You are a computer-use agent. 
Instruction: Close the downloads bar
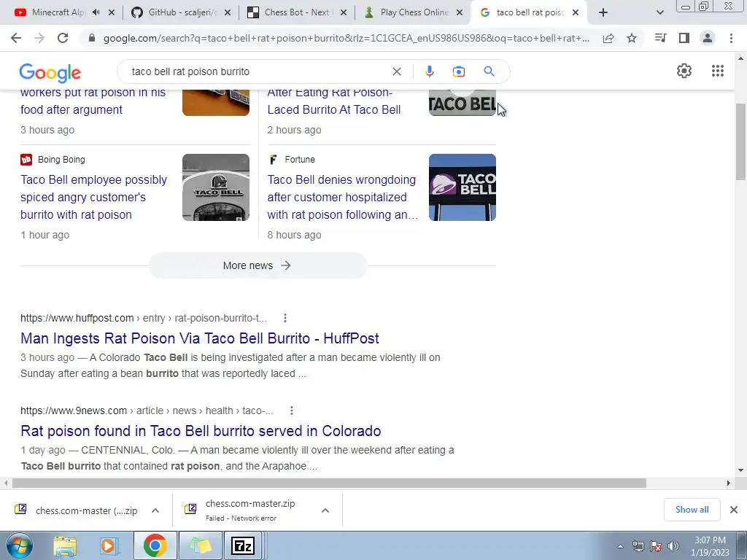point(734,510)
